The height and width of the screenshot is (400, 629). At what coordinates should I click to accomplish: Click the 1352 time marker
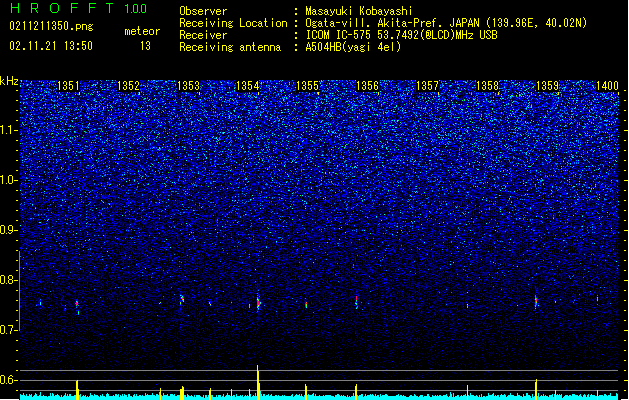(x=128, y=86)
